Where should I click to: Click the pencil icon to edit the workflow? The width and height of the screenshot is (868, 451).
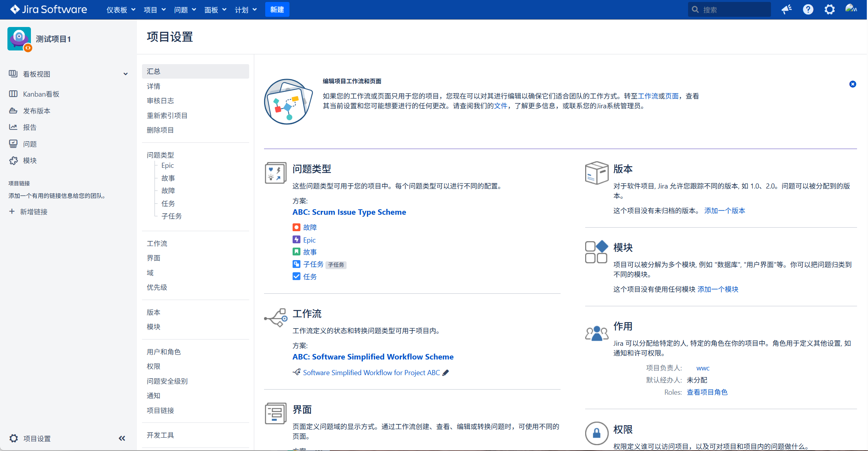[446, 373]
